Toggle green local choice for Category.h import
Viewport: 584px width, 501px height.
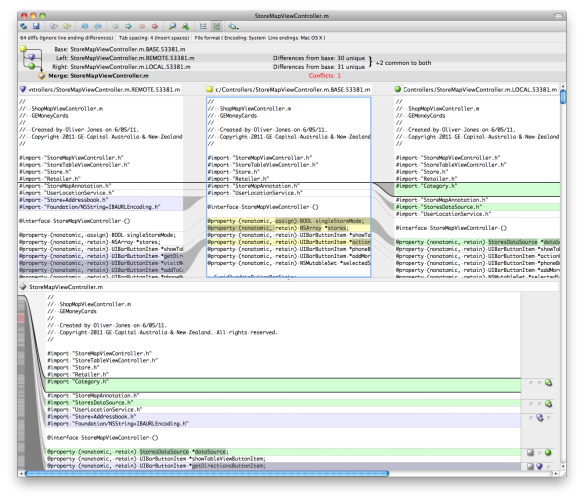548,383
